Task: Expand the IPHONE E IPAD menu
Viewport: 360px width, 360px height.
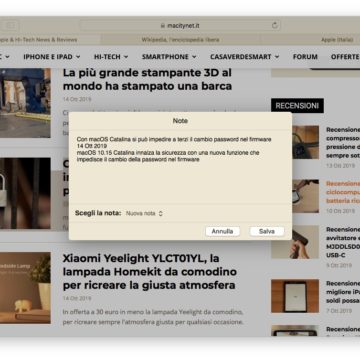Action: pos(52,57)
